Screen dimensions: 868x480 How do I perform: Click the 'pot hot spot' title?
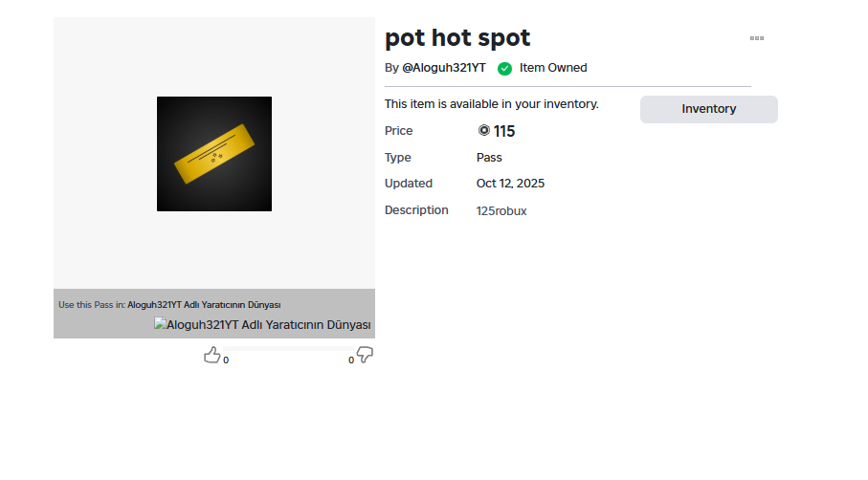coord(457,38)
